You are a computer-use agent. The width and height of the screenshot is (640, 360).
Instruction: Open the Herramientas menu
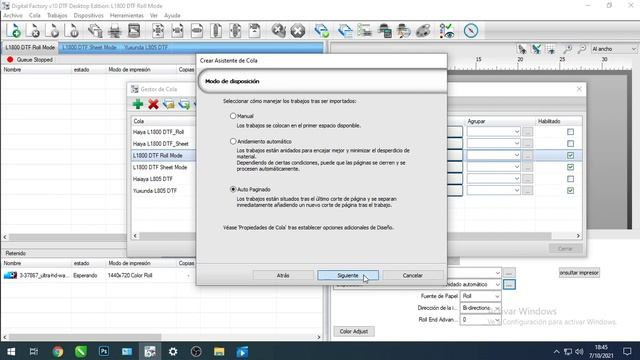click(x=127, y=15)
